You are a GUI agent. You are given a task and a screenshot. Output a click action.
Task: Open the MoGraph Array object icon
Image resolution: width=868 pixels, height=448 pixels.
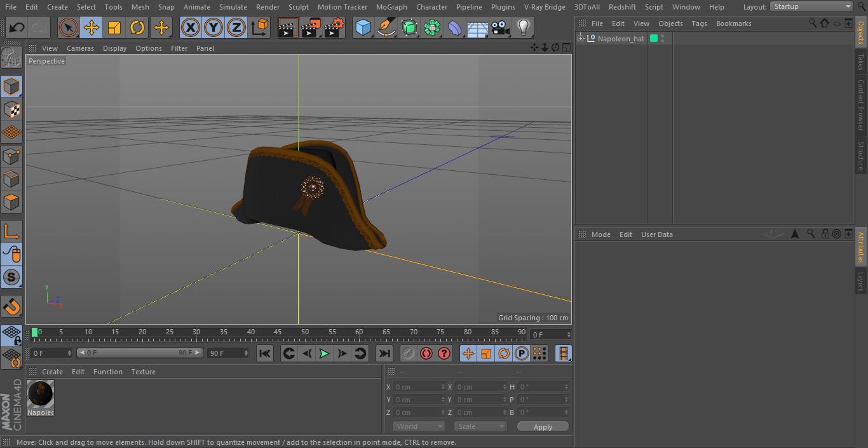point(432,28)
